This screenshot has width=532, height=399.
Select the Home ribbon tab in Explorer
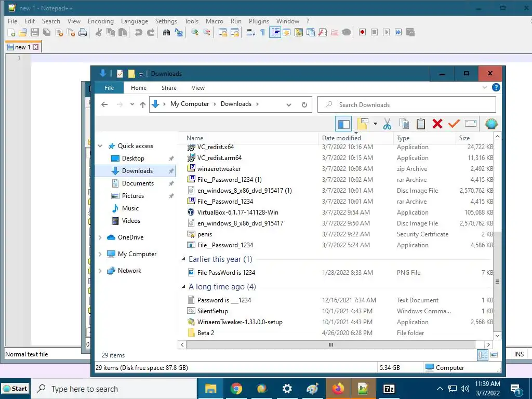tap(138, 88)
